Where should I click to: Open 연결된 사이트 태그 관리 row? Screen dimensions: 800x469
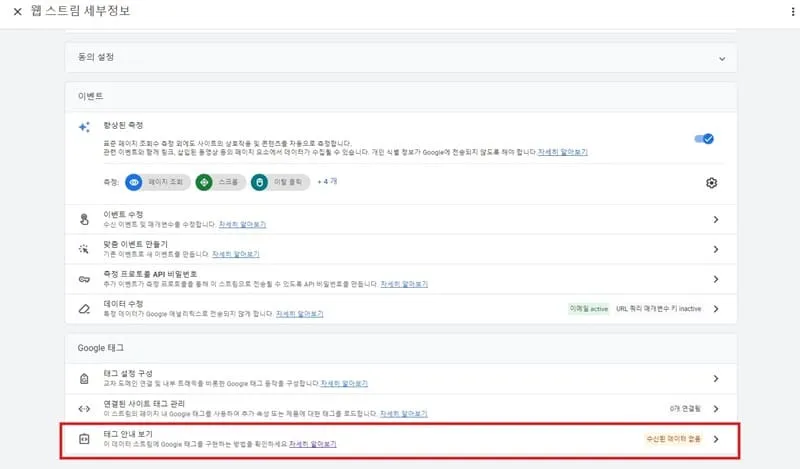pyautogui.click(x=401, y=409)
